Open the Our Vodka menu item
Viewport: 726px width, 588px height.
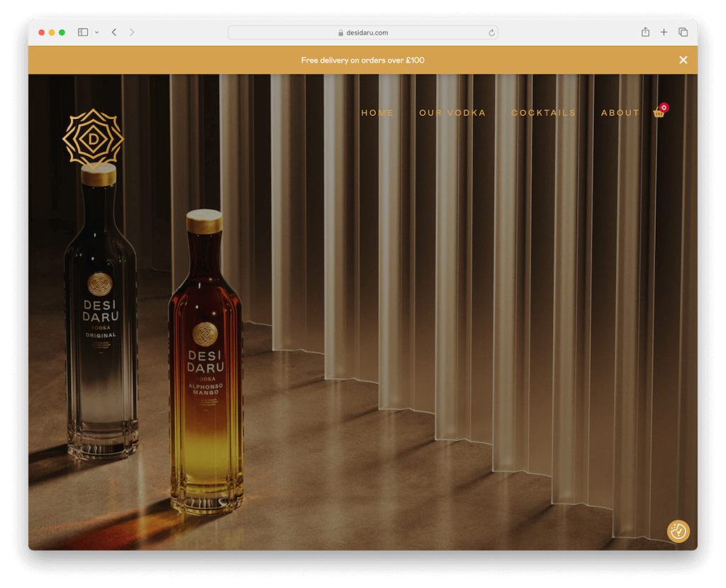[452, 113]
